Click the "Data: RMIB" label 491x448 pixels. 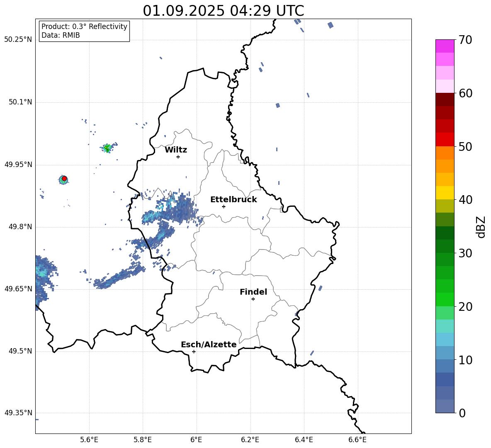point(61,35)
